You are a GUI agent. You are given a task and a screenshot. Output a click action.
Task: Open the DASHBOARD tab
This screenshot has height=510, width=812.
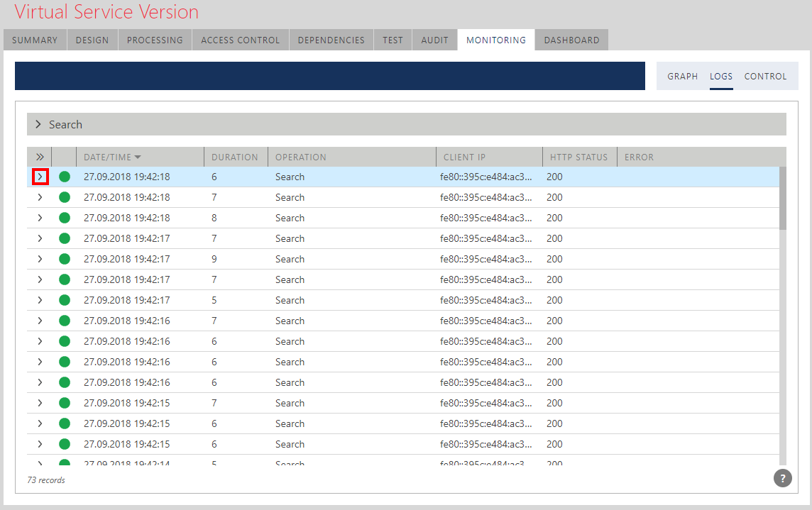click(571, 40)
